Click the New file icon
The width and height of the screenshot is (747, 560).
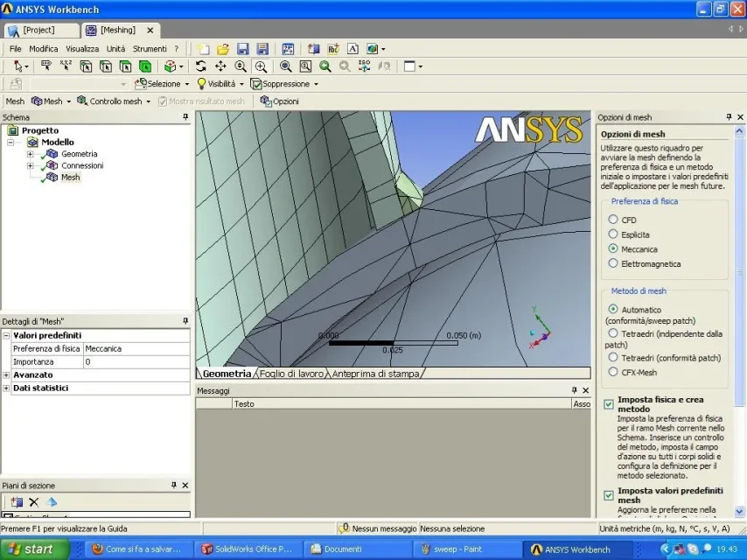(204, 49)
